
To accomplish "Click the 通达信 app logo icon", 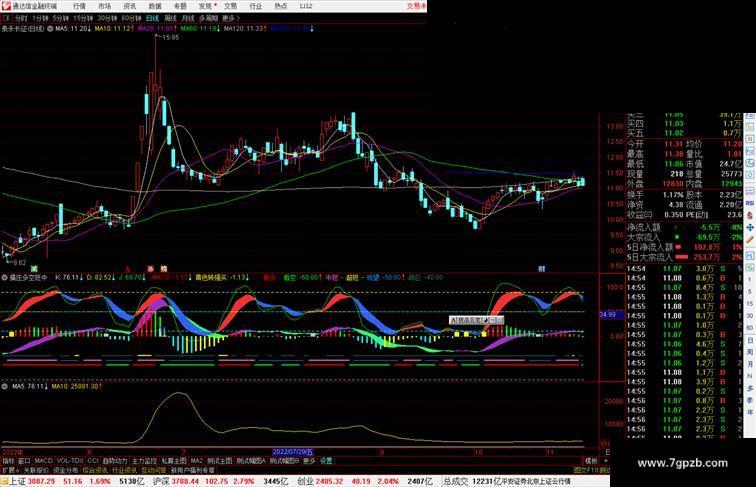I will (5, 6).
